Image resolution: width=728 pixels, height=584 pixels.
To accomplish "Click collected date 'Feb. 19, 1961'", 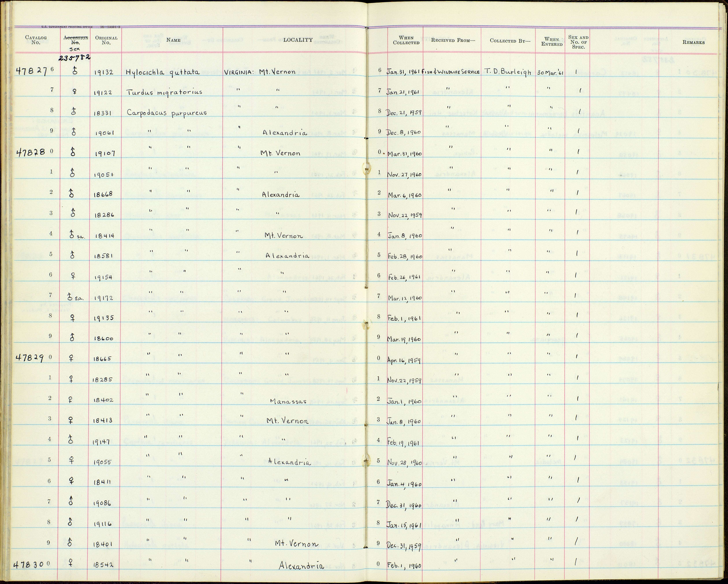I will coord(403,443).
